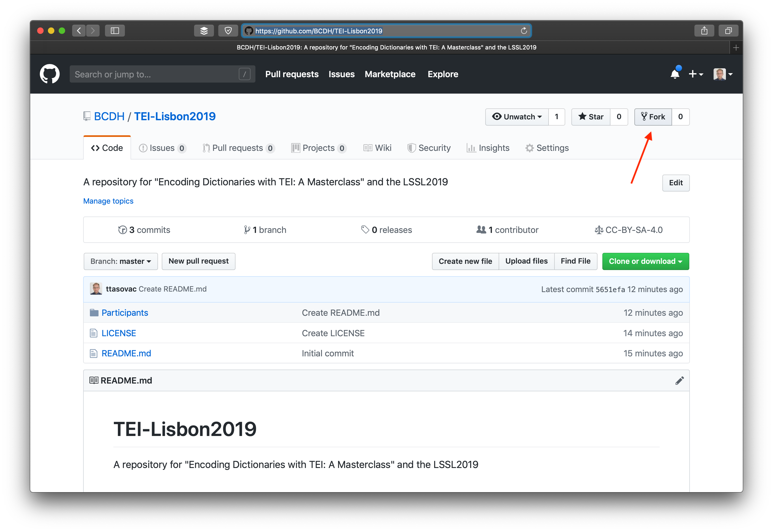The width and height of the screenshot is (773, 532).
Task: Click New pull request button
Action: (198, 261)
